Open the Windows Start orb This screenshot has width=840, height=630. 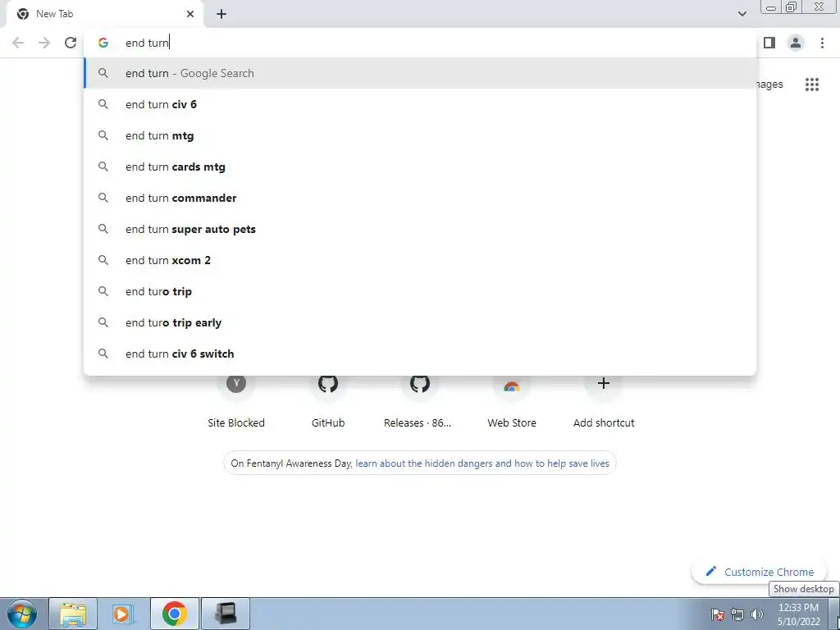[22, 614]
